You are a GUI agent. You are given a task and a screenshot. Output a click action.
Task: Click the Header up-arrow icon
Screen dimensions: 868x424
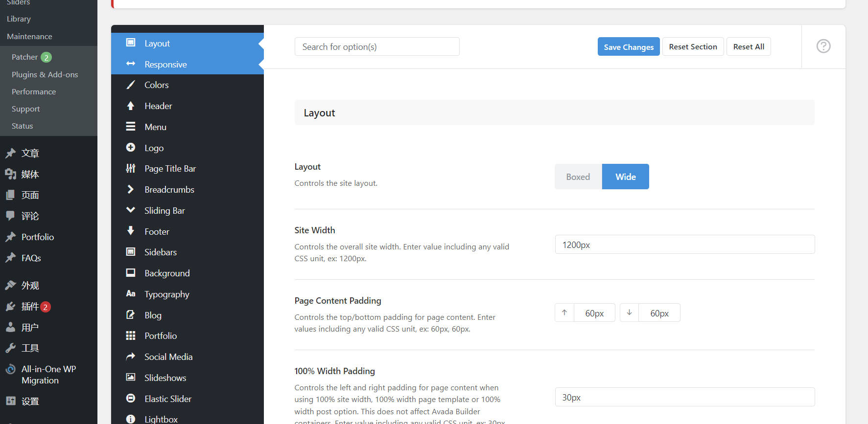pos(131,106)
